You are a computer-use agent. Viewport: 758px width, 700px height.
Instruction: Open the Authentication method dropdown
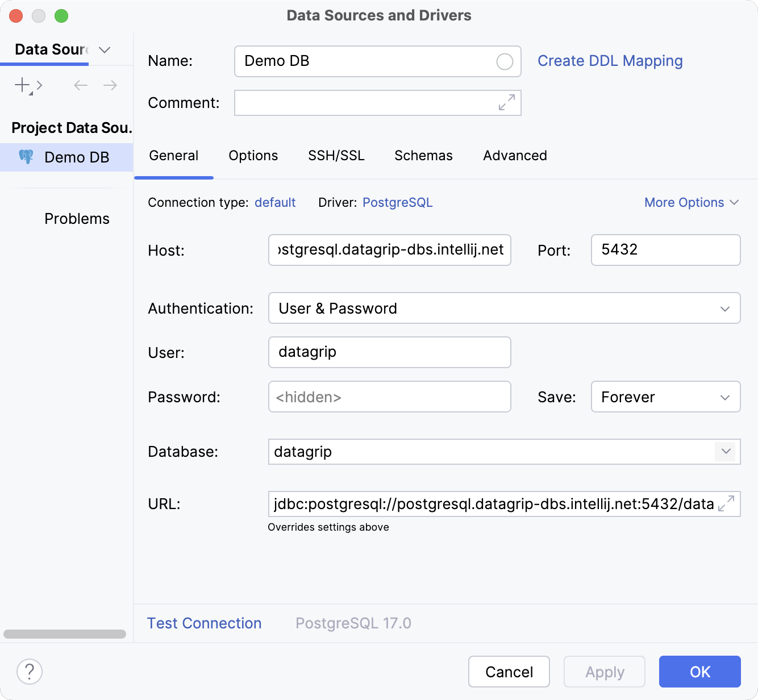click(x=724, y=308)
